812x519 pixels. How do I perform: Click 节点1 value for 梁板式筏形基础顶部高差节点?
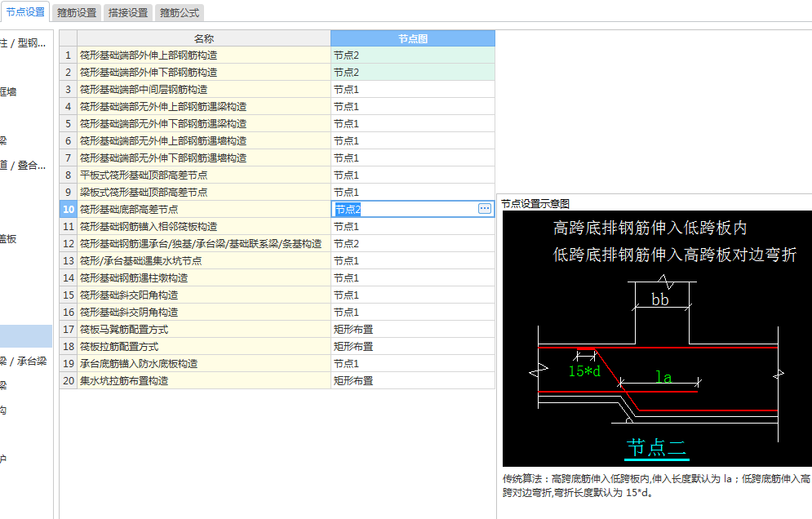[413, 192]
